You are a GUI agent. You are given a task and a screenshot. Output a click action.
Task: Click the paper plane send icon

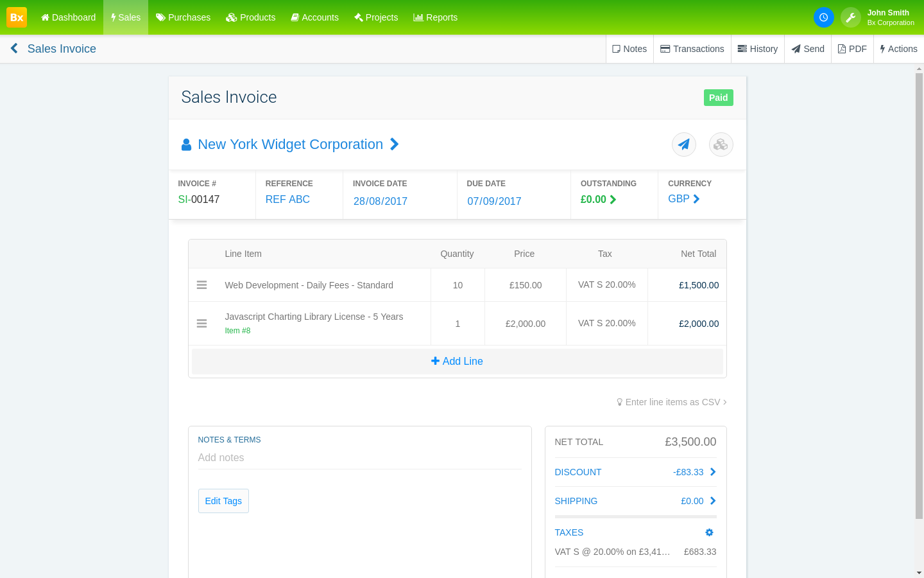684,144
